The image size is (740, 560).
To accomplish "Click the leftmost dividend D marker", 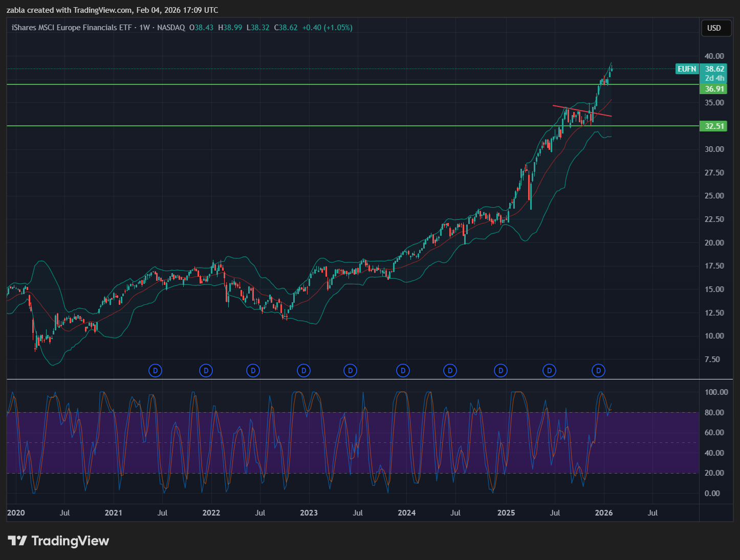I will point(155,370).
